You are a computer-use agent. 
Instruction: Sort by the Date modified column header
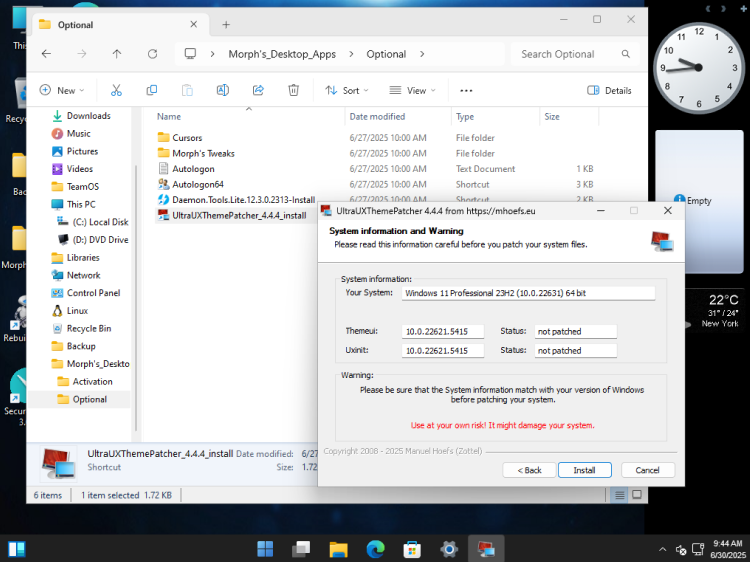pos(377,116)
